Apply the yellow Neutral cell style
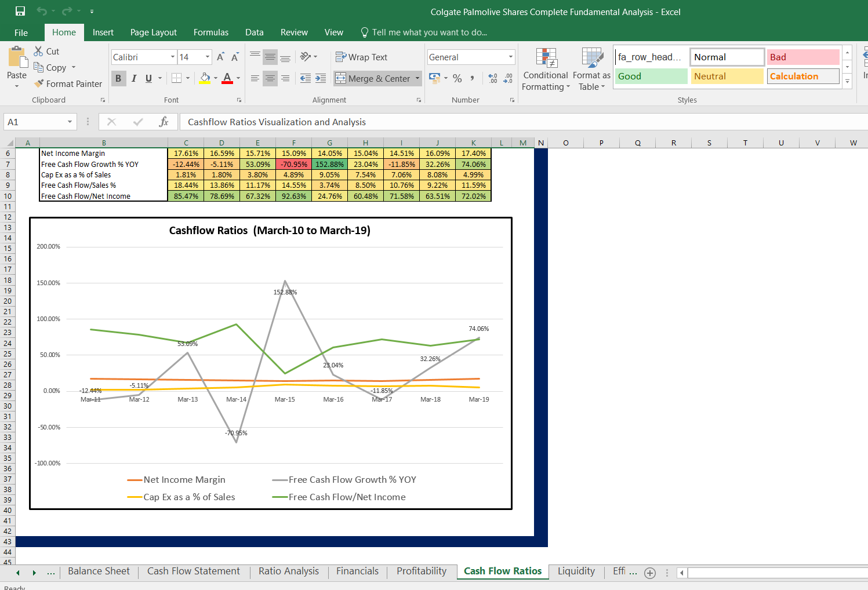 coord(727,76)
